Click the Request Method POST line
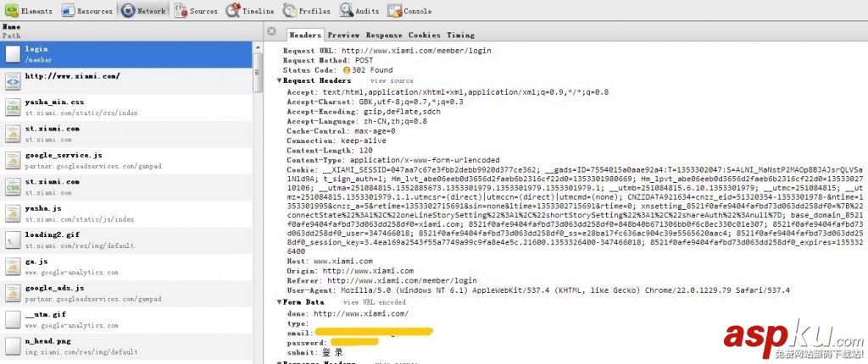Viewport: 868px width, 364px height. pos(328,60)
